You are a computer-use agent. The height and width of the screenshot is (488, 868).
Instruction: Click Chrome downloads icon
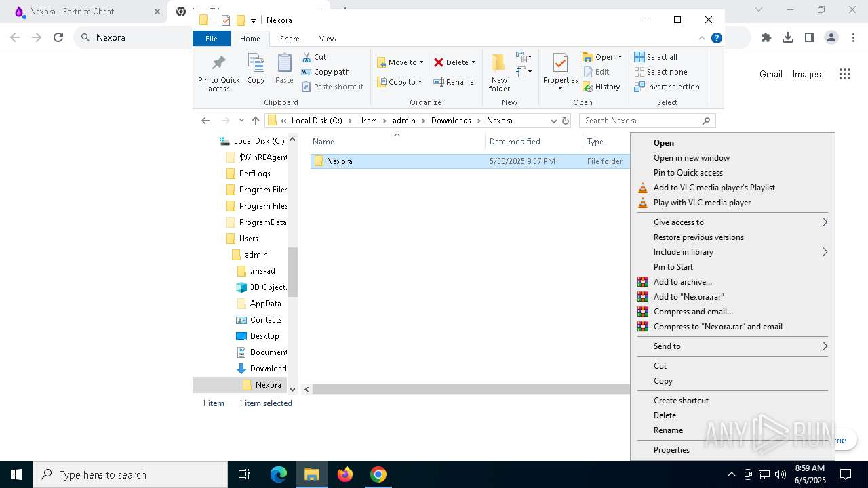point(788,37)
